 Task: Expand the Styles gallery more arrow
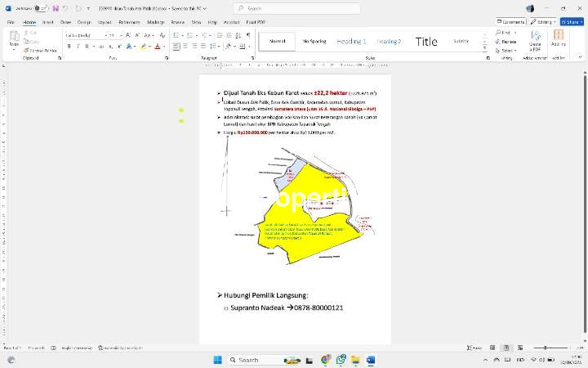485,49
